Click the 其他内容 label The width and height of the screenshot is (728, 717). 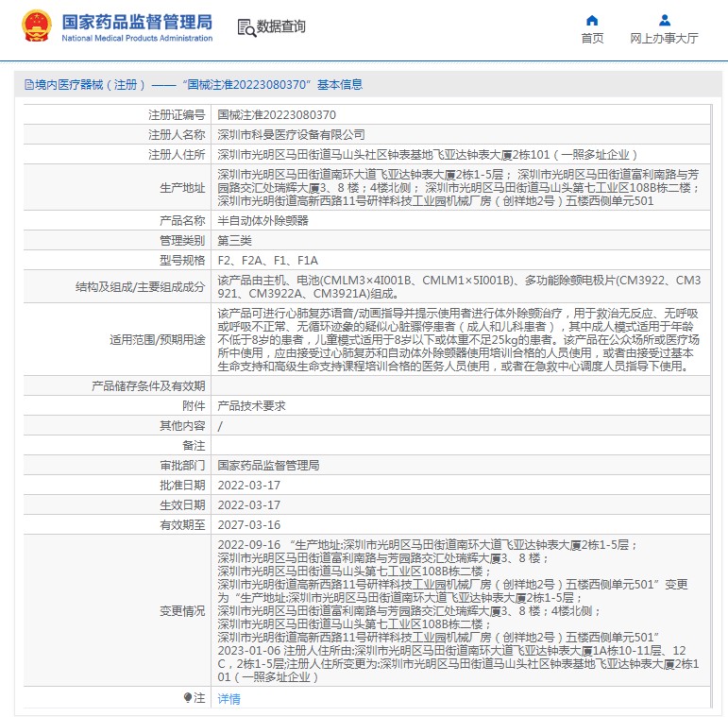(x=182, y=426)
